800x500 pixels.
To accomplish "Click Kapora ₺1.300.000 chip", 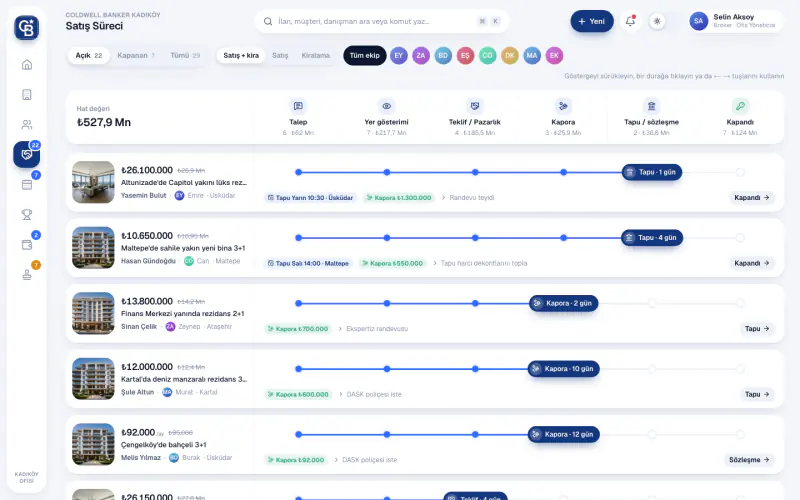I will (399, 198).
